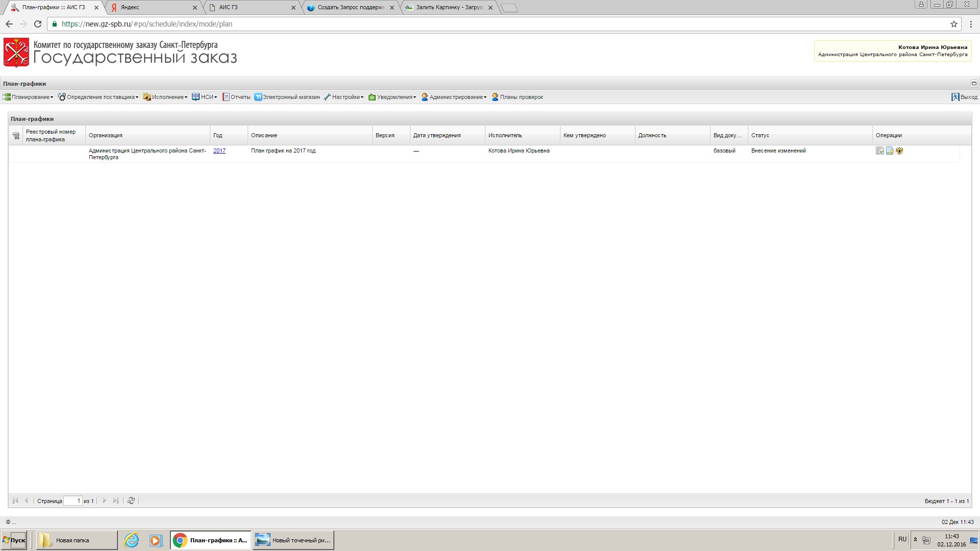This screenshot has width=980, height=551.
Task: Refresh the План-графики table
Action: pos(131,500)
